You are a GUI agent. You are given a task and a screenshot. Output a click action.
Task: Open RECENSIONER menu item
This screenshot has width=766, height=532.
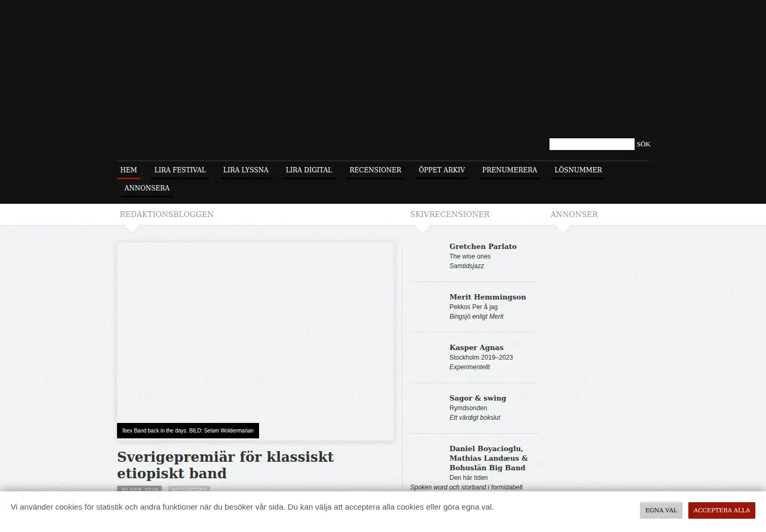pos(376,170)
